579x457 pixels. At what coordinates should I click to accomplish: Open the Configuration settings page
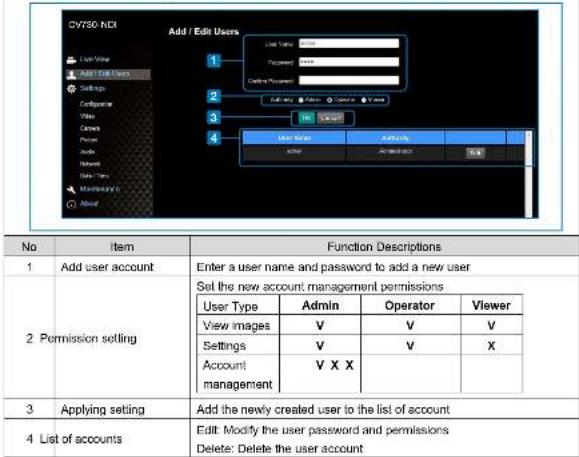(x=96, y=104)
